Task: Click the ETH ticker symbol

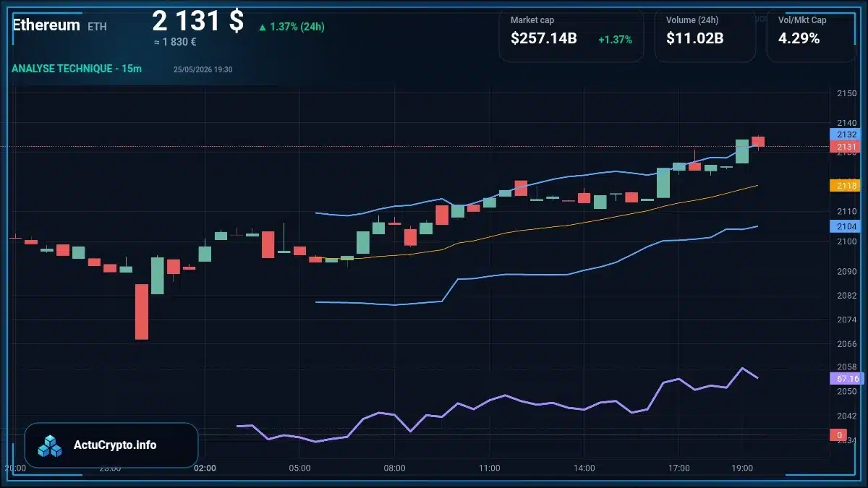Action: pyautogui.click(x=97, y=27)
